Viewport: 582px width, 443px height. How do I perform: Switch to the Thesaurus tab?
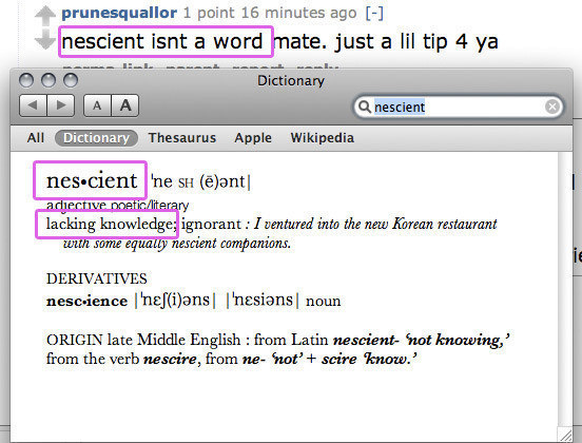click(182, 138)
